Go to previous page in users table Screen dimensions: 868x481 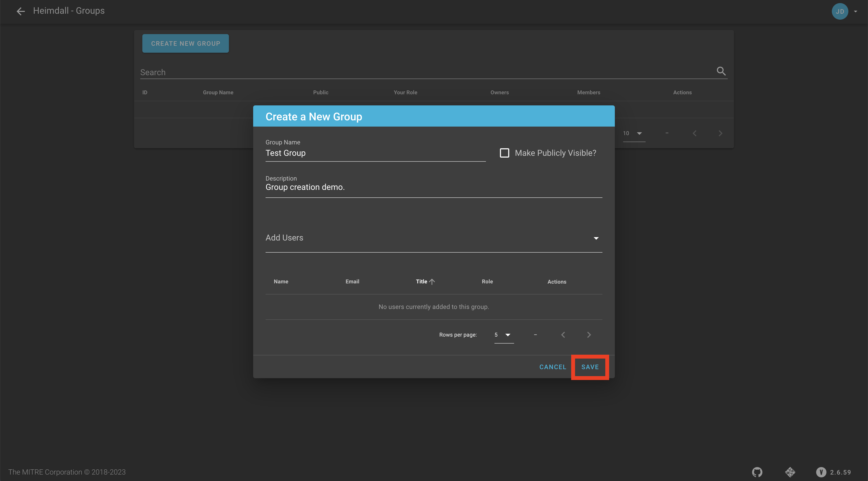click(x=563, y=335)
